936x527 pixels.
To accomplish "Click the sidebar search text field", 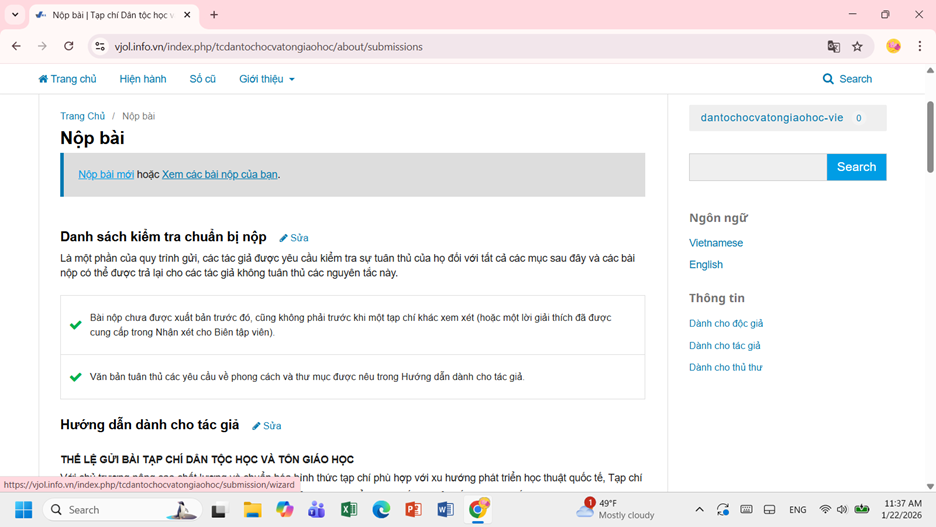I will (757, 167).
